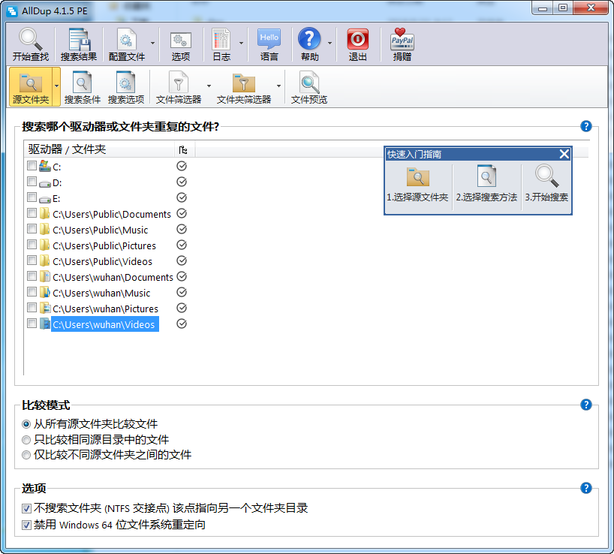The width and height of the screenshot is (614, 554).
Task: Click subfolder check icon for wuhan\Videos
Action: tap(181, 324)
